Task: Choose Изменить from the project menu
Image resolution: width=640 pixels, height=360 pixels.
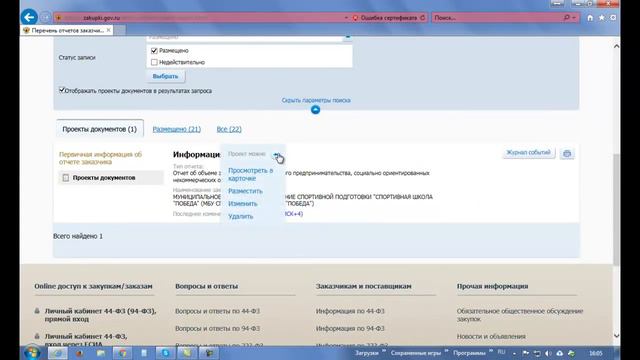Action: 242,204
